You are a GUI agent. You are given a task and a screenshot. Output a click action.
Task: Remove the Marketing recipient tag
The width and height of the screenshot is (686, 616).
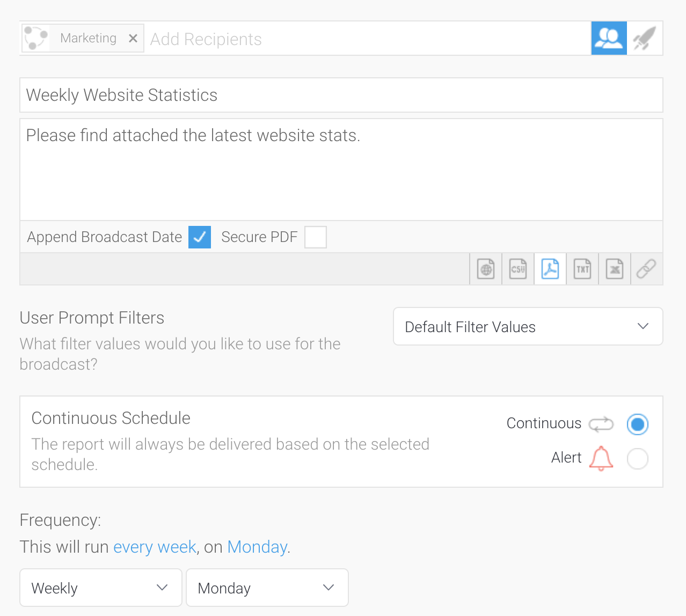click(133, 39)
